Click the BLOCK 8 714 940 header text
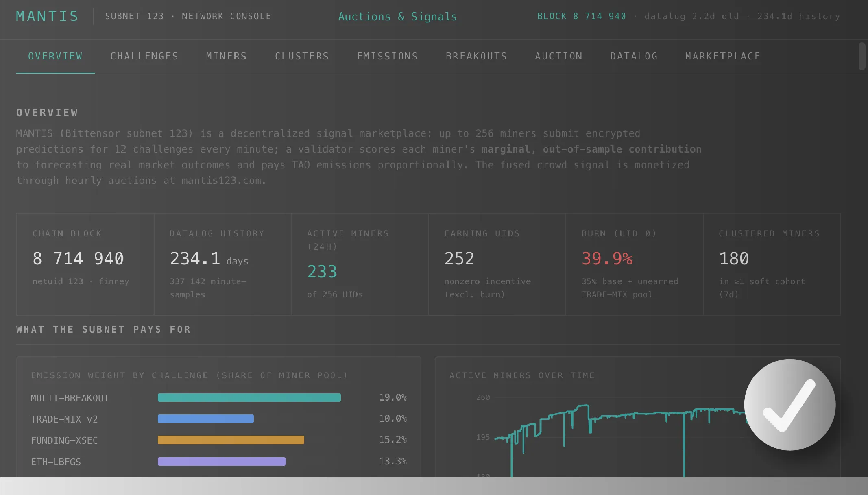This screenshot has height=495, width=868. (582, 16)
